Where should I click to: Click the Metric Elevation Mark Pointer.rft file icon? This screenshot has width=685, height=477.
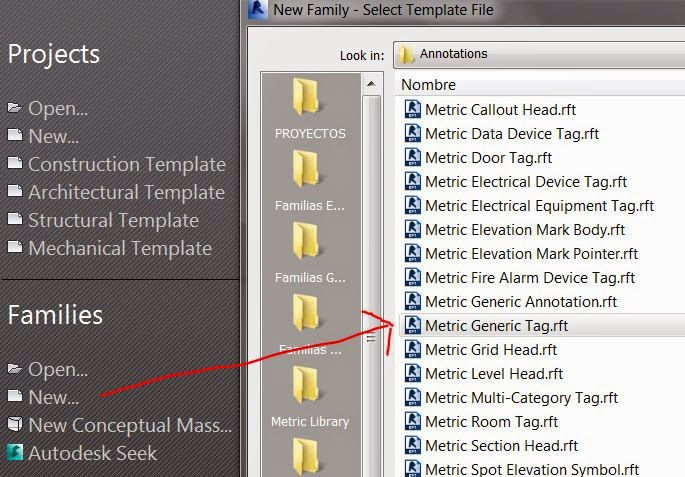[x=412, y=253]
